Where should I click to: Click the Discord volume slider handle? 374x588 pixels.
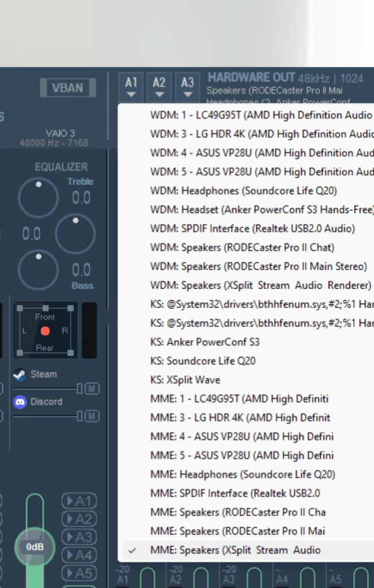[79, 416]
